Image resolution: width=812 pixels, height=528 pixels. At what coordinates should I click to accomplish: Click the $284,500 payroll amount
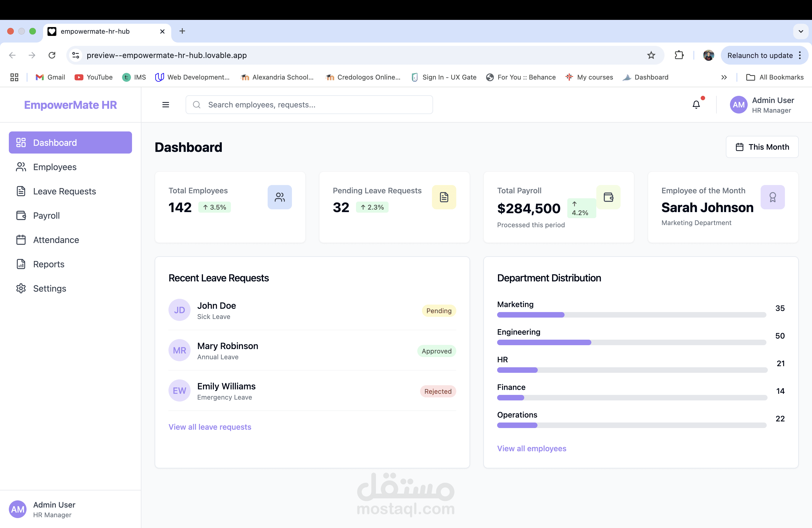pyautogui.click(x=528, y=208)
